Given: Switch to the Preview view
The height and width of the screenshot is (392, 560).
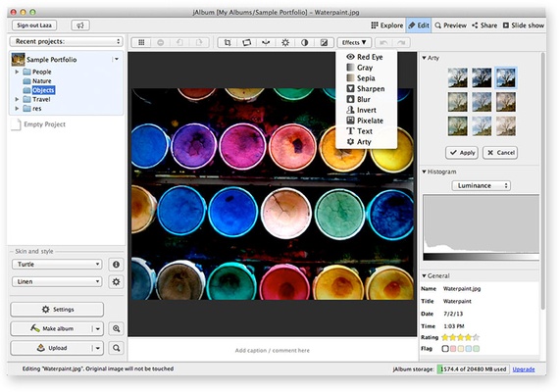Looking at the screenshot, I should click(x=451, y=25).
